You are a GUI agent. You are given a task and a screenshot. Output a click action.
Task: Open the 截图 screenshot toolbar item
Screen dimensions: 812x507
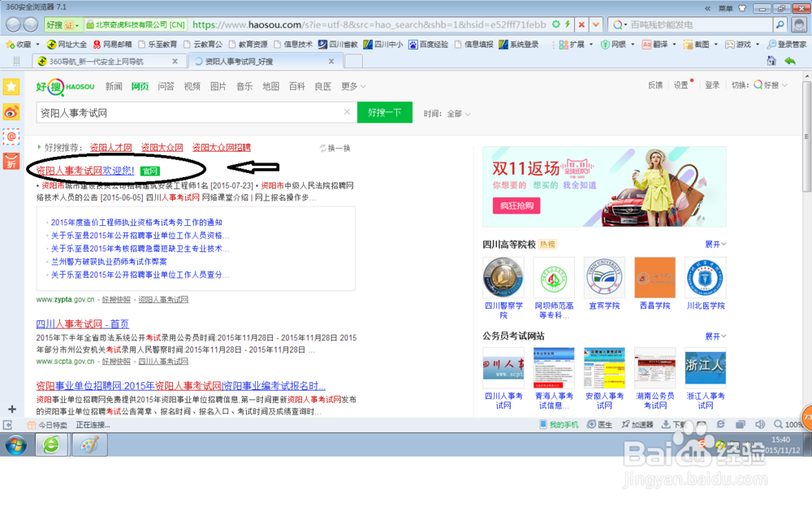pyautogui.click(x=701, y=45)
